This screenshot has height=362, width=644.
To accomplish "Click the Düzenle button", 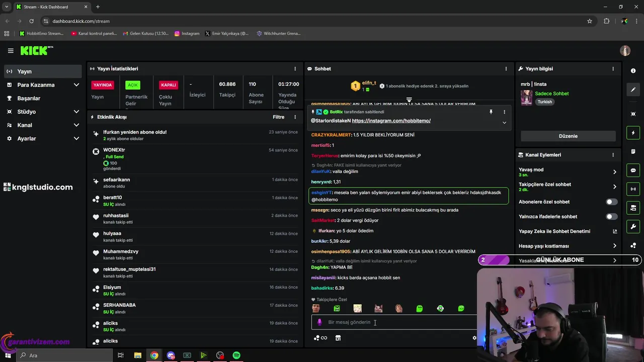I will point(568,136).
